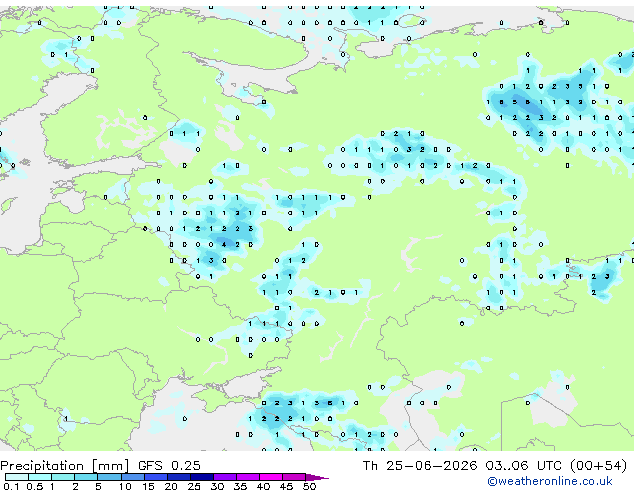This screenshot has height=490, width=634.
Task: Click the Th 25-06-2026 date label
Action: pos(420,466)
